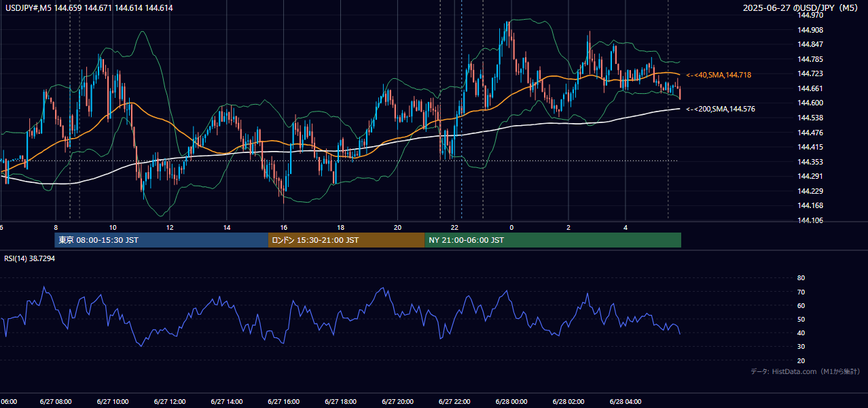Click the 200 SMA label 144.576
This screenshot has height=408, width=868.
pyautogui.click(x=721, y=109)
